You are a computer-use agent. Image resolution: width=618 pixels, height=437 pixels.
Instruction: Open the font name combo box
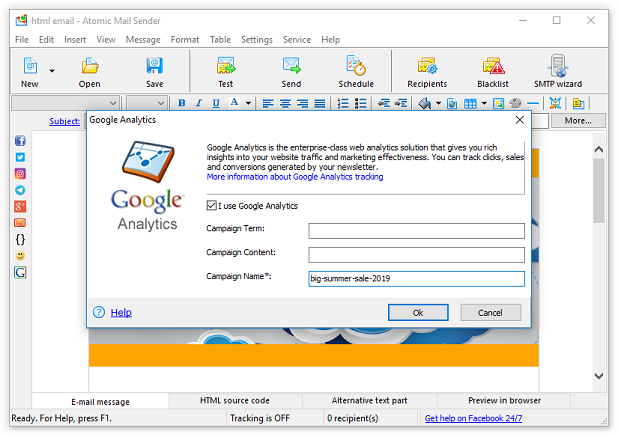coord(65,103)
